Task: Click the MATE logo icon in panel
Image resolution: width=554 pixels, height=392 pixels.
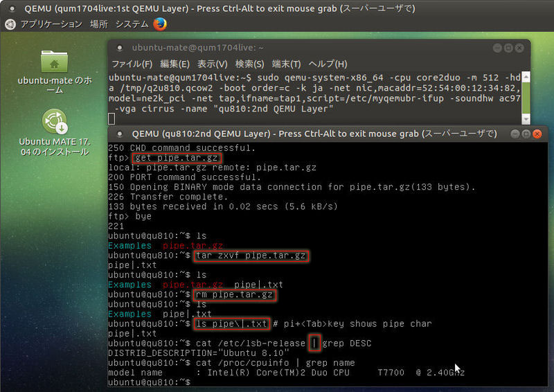Action: point(10,24)
